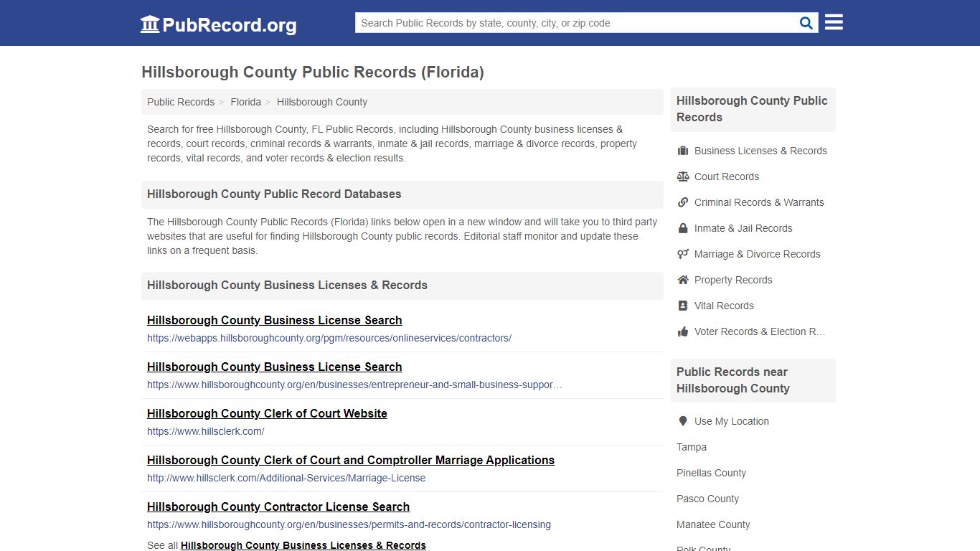Open second Hillsborough County Business License Search link

pyautogui.click(x=274, y=367)
